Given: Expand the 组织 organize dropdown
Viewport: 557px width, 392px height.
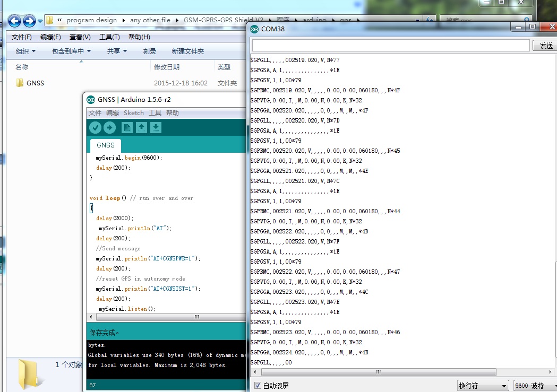Looking at the screenshot, I should (x=25, y=51).
